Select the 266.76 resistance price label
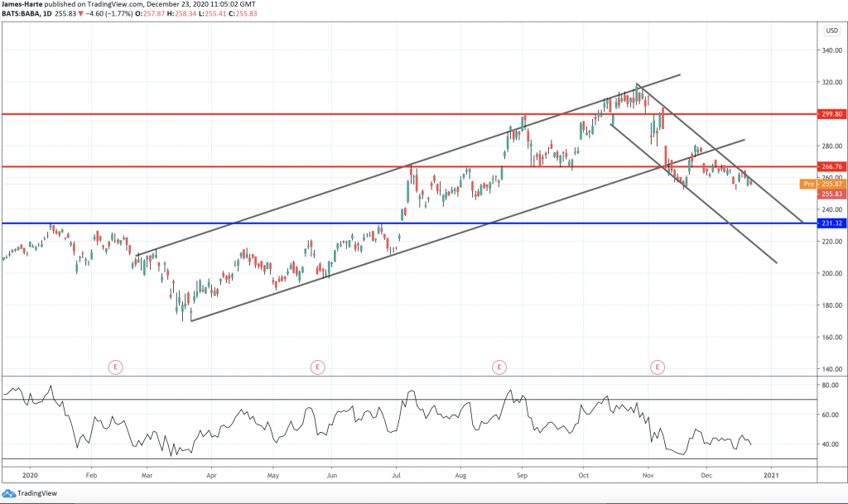Screen dimensions: 848x504 click(x=831, y=166)
